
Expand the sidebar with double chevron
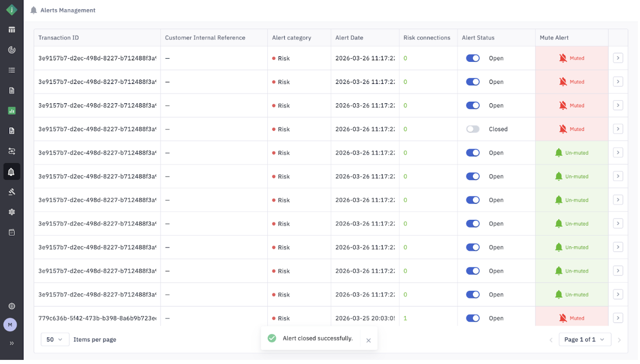(11, 344)
